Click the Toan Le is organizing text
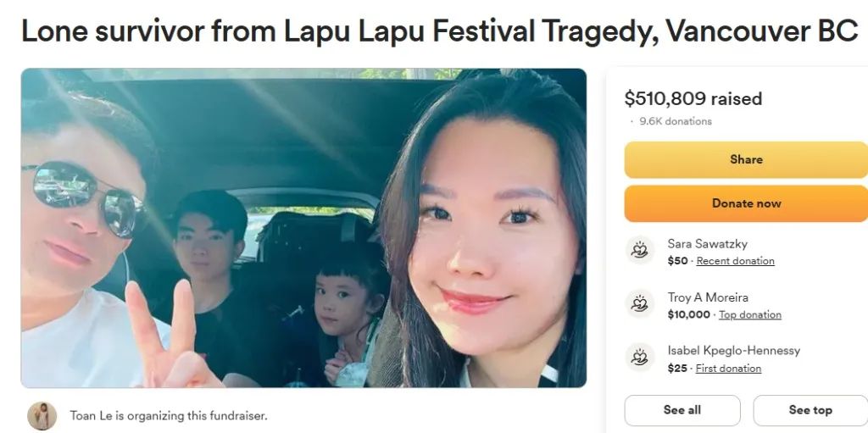This screenshot has width=868, height=433. coord(169,415)
